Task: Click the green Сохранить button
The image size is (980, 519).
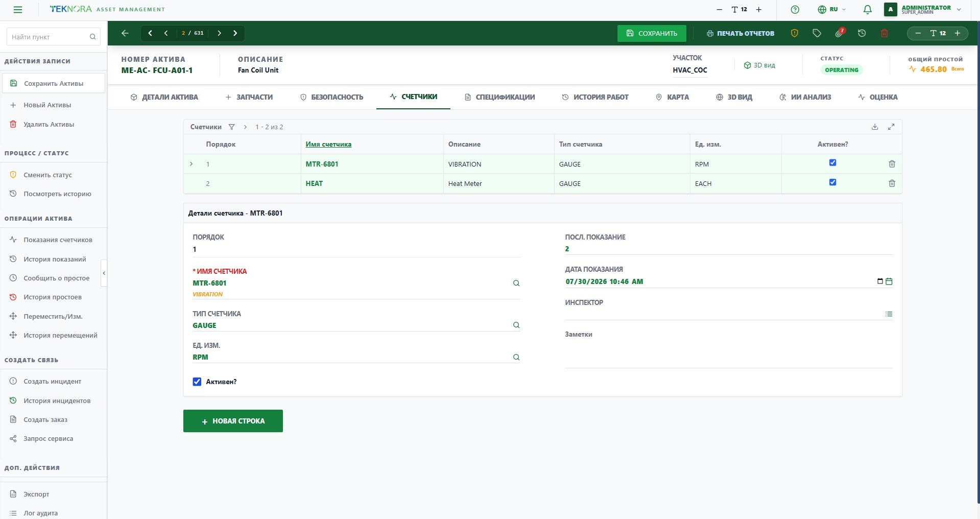Action: (652, 33)
